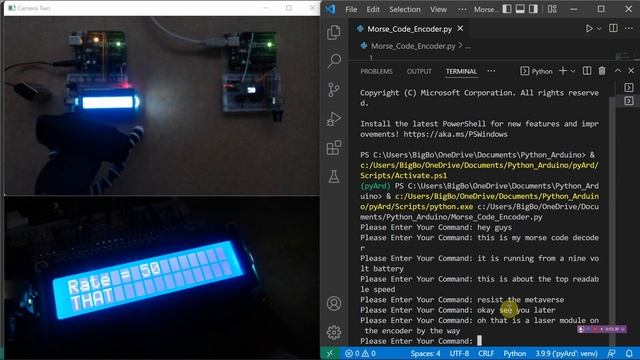Screen dimensions: 640x360
Task: Open the remote window indicator in status bar
Action: [x=330, y=353]
